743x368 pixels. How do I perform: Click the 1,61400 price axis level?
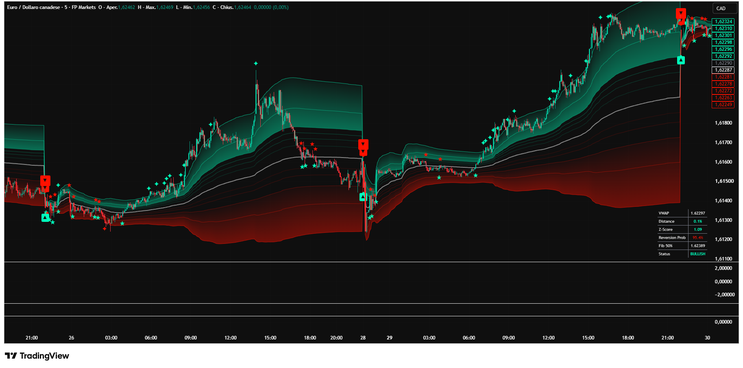(x=723, y=201)
